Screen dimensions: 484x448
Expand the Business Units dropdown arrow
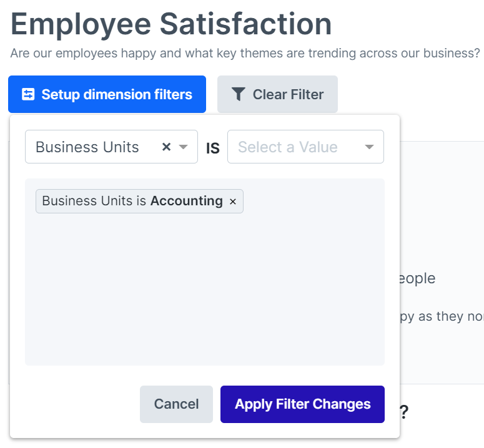click(x=184, y=147)
